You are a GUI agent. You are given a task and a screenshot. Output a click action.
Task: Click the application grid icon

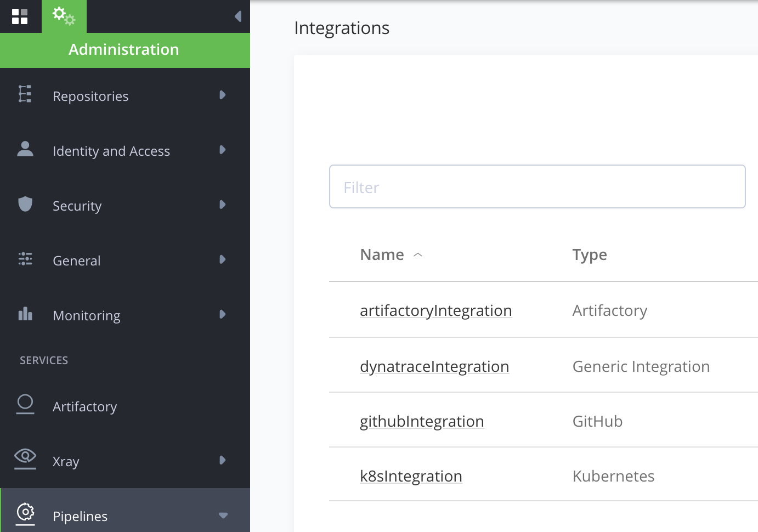[x=20, y=16]
